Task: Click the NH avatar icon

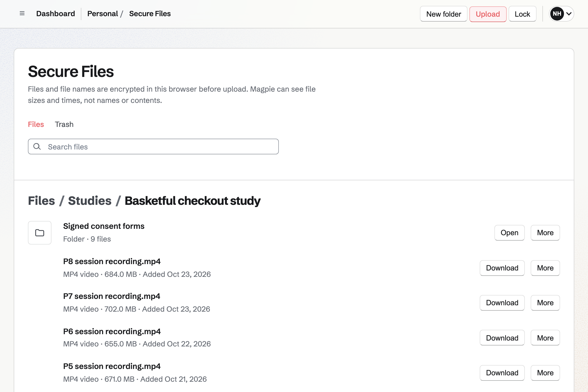Action: (x=557, y=14)
